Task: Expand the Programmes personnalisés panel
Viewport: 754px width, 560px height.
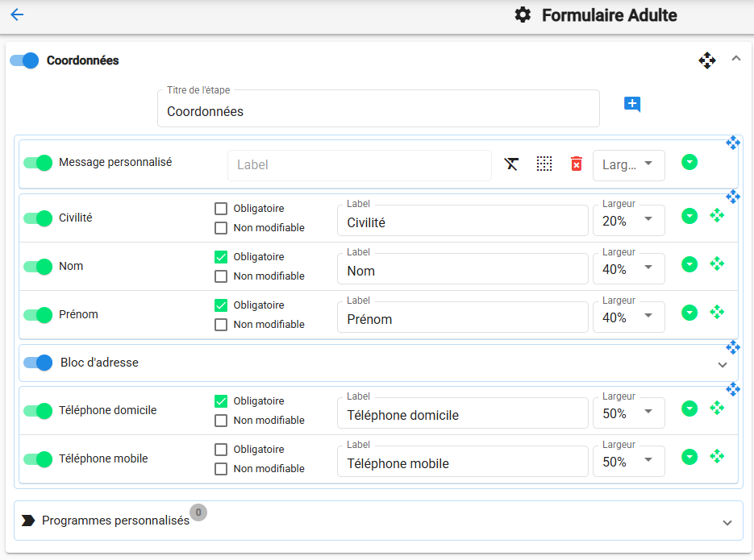Action: 727,523
